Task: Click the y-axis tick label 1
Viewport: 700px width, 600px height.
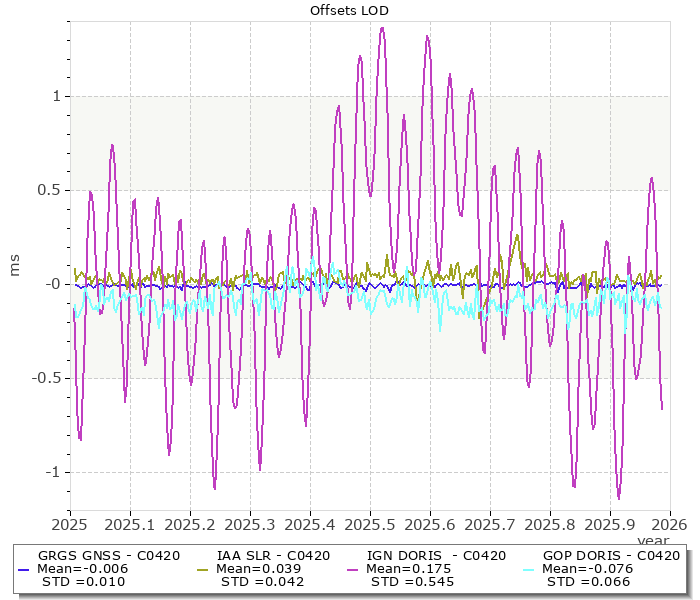Action: pyautogui.click(x=56, y=96)
